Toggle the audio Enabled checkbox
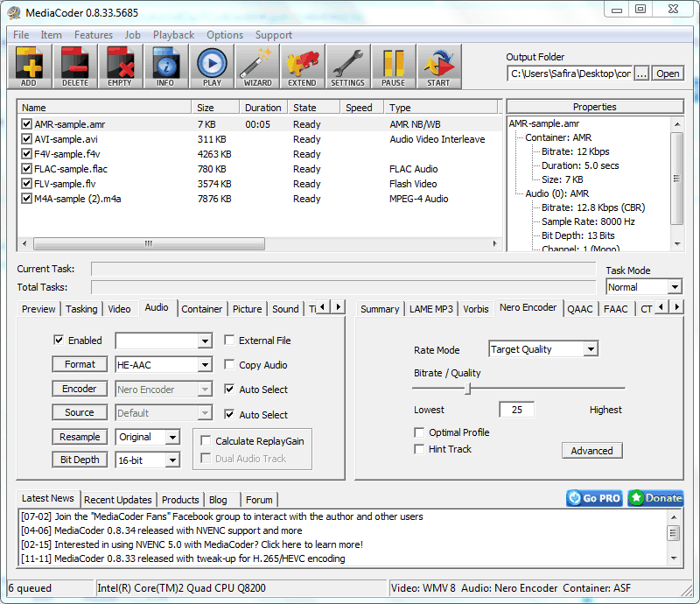 click(x=59, y=340)
